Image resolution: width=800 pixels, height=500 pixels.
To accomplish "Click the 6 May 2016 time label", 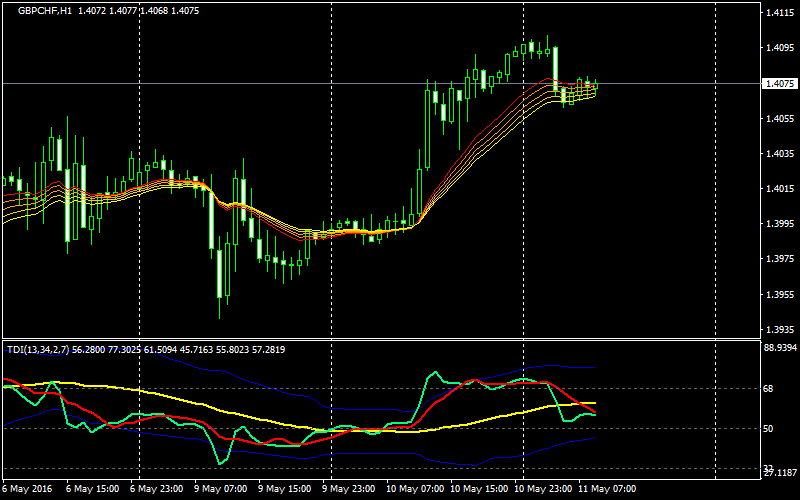I will point(25,489).
